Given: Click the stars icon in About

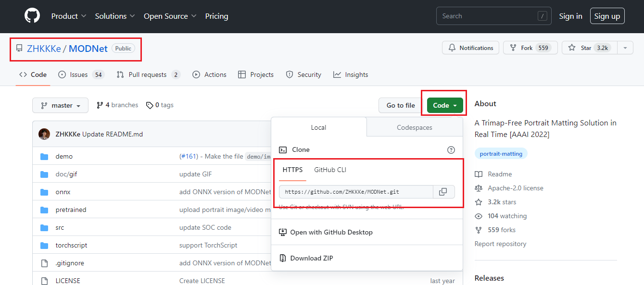Looking at the screenshot, I should 479,202.
